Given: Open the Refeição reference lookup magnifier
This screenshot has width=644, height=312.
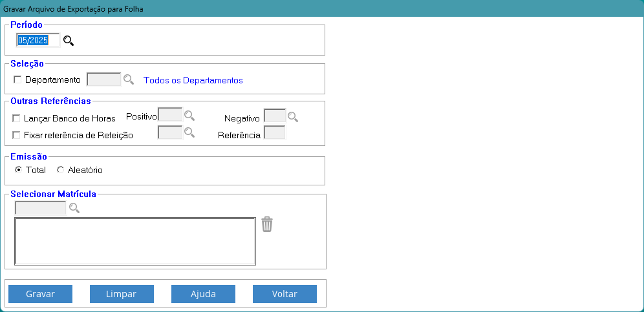Looking at the screenshot, I should [x=189, y=132].
